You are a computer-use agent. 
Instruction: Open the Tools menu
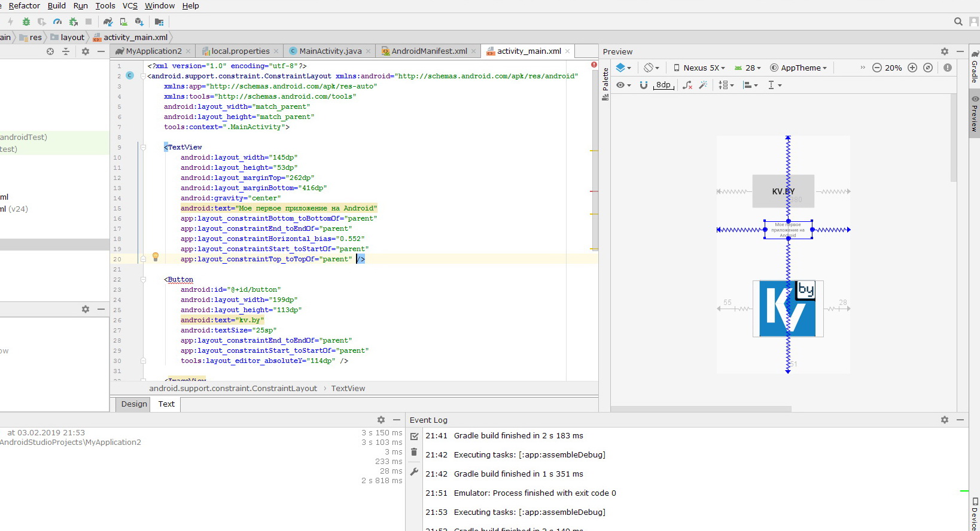click(x=105, y=5)
